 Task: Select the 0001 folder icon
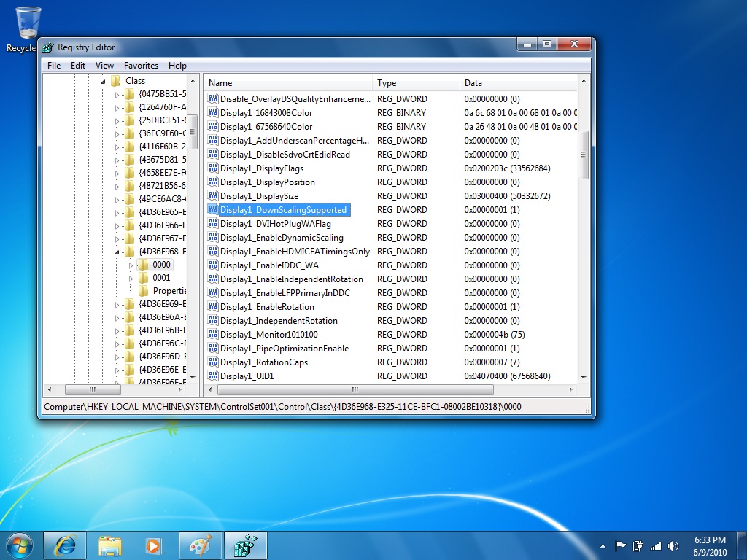point(143,278)
